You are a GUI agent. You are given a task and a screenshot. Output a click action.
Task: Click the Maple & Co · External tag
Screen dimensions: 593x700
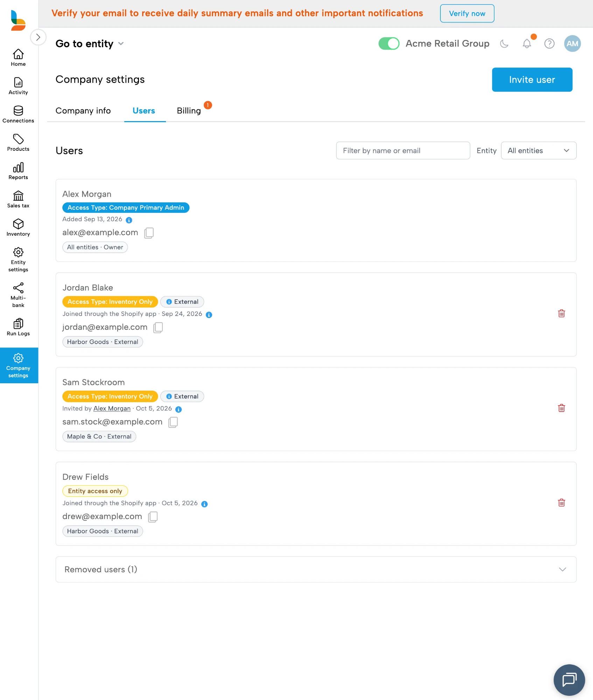tap(99, 436)
